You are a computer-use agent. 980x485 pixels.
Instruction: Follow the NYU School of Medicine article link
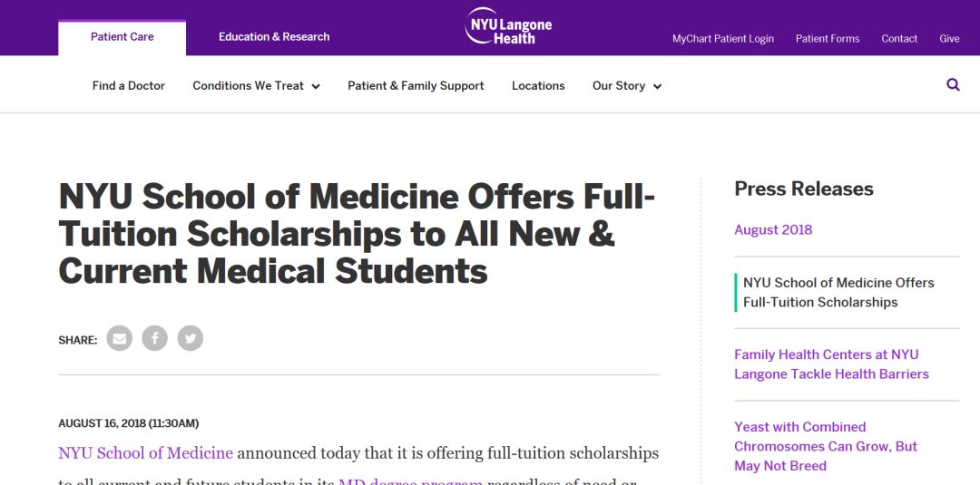click(x=145, y=452)
